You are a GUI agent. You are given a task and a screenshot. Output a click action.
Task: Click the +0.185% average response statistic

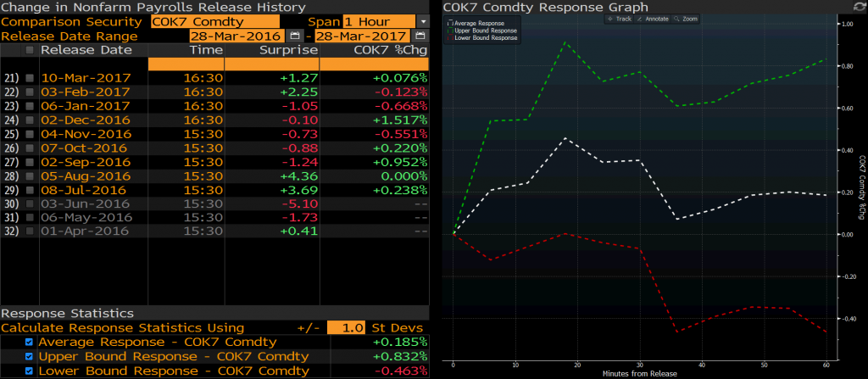click(x=401, y=343)
